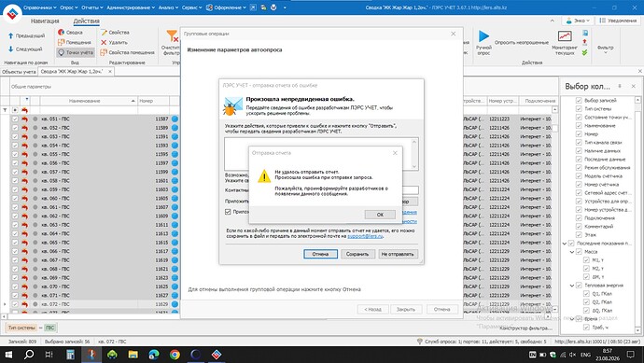Toggle the M1, т checkbox
This screenshot has height=363, width=644.
click(x=586, y=260)
